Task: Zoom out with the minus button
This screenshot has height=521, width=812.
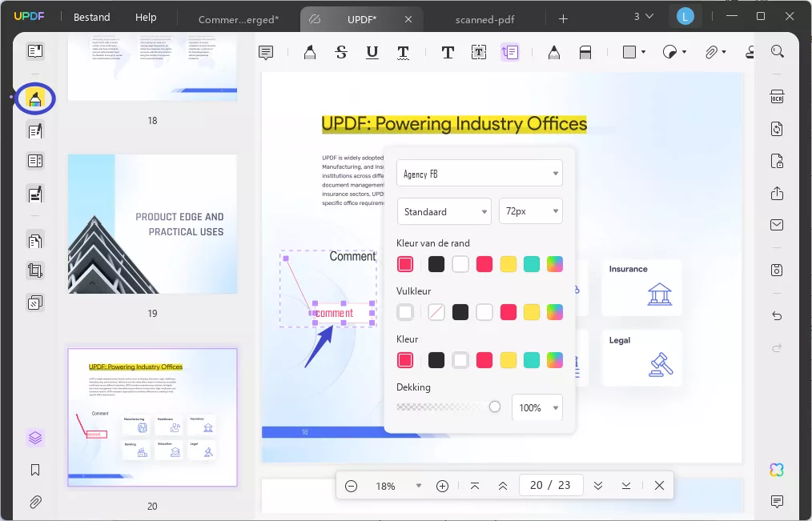Action: 351,486
